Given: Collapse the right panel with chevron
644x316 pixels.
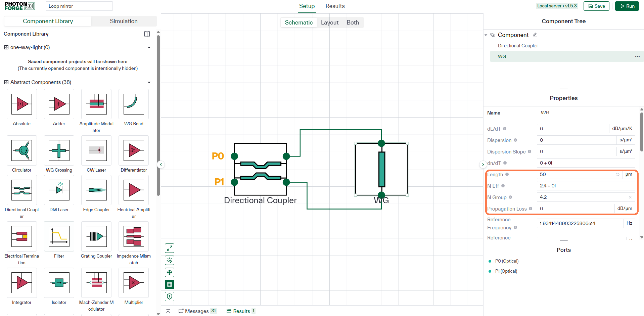Looking at the screenshot, I should (x=483, y=165).
